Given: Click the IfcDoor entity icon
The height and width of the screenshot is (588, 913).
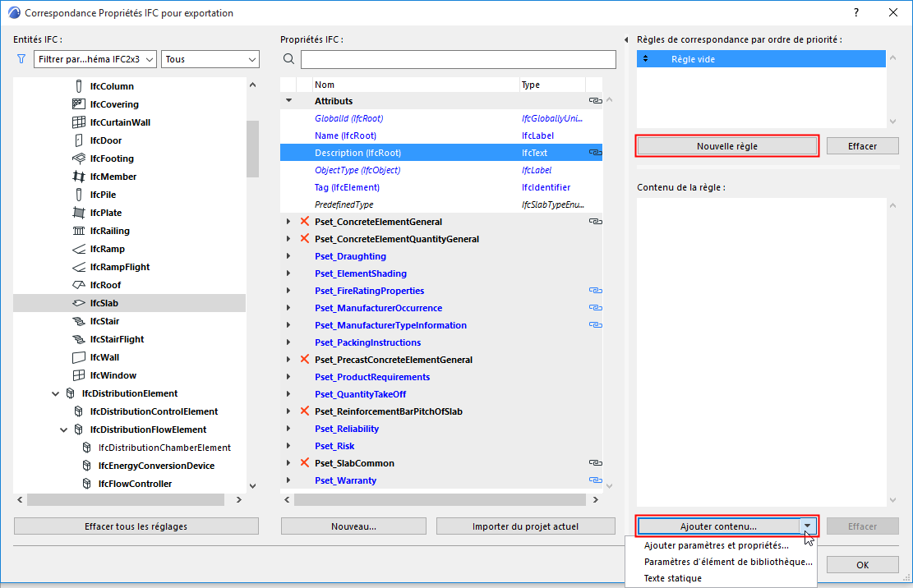Looking at the screenshot, I should (x=79, y=140).
